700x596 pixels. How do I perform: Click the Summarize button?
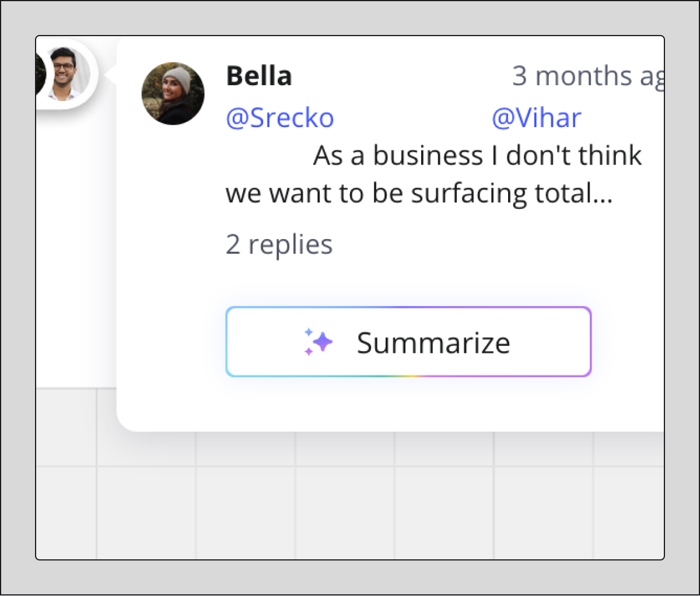pos(408,342)
